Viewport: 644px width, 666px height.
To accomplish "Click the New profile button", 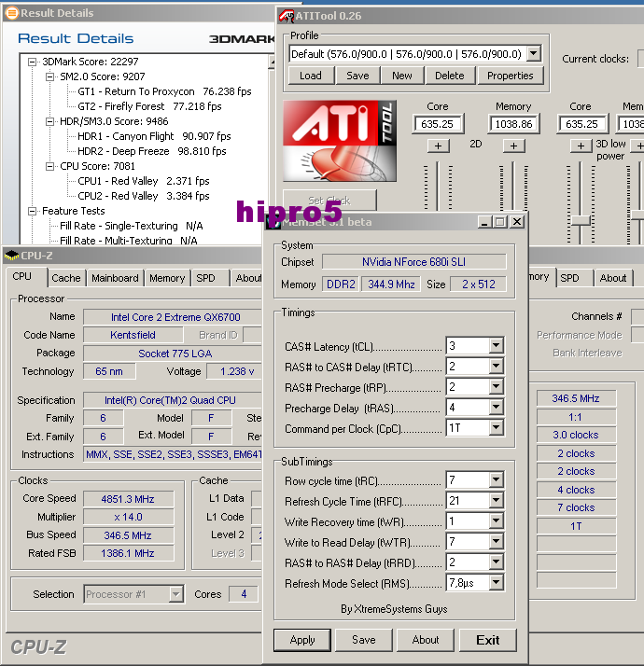I will [402, 76].
